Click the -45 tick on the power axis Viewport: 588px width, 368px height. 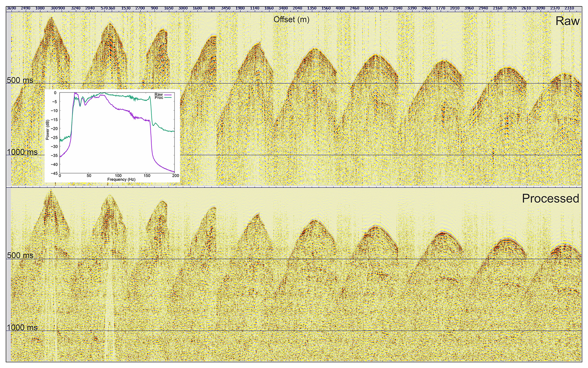(x=54, y=173)
